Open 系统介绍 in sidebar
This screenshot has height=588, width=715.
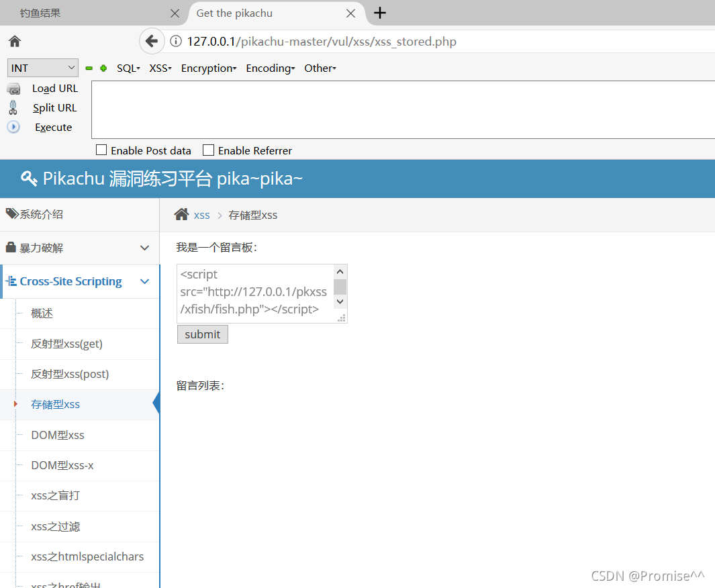(x=80, y=214)
